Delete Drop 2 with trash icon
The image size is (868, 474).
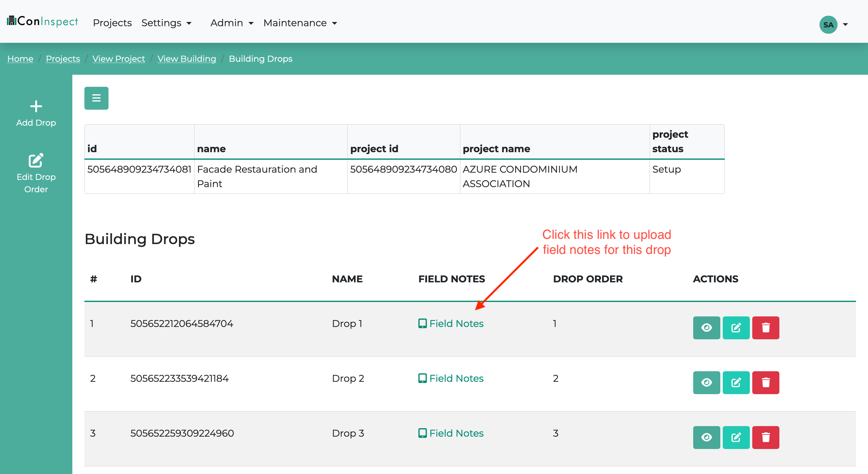[766, 382]
